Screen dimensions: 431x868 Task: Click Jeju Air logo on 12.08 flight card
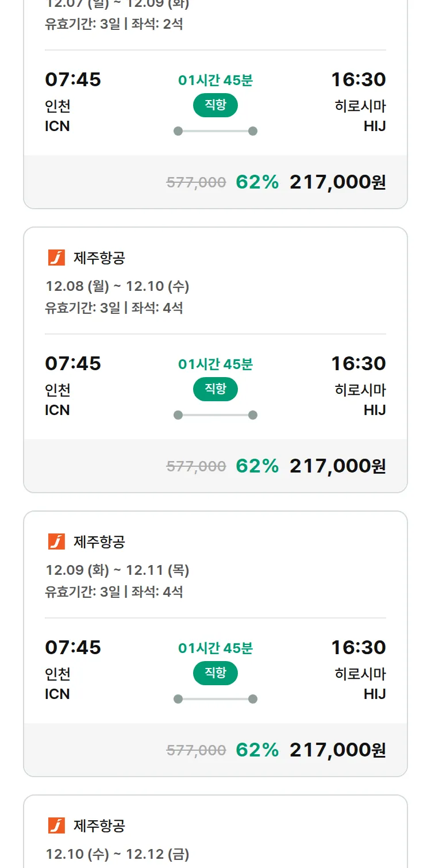click(x=56, y=258)
